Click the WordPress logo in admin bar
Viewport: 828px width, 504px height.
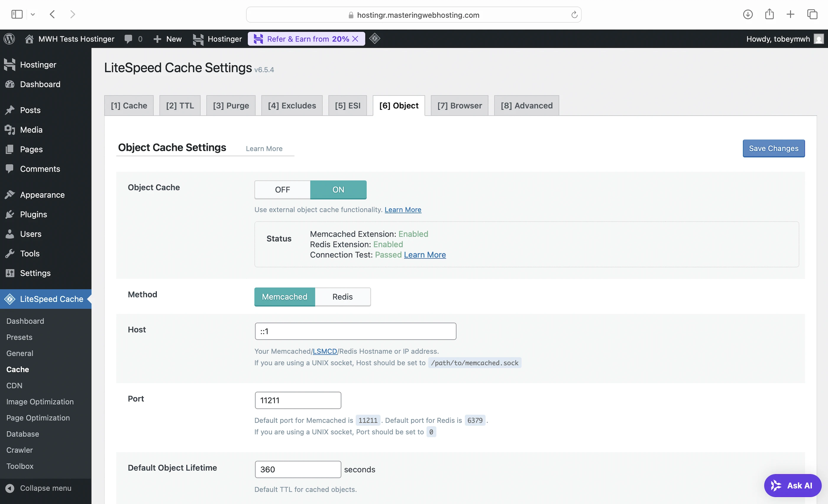9,39
